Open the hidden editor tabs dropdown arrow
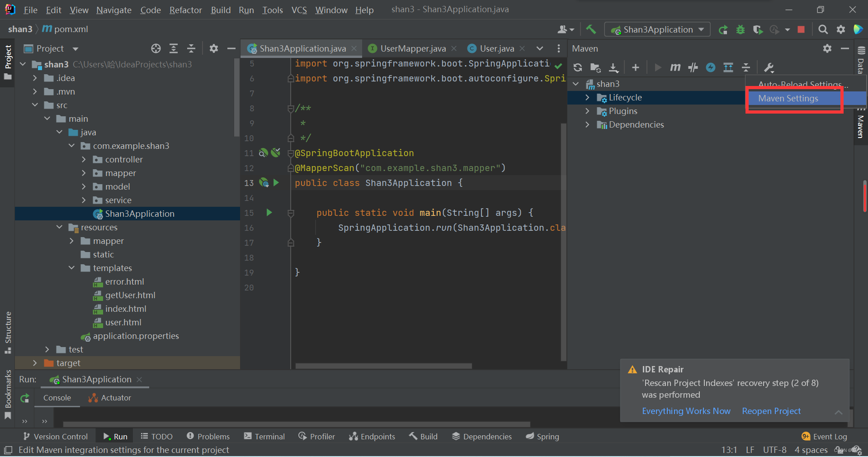This screenshot has width=868, height=457. 540,48
